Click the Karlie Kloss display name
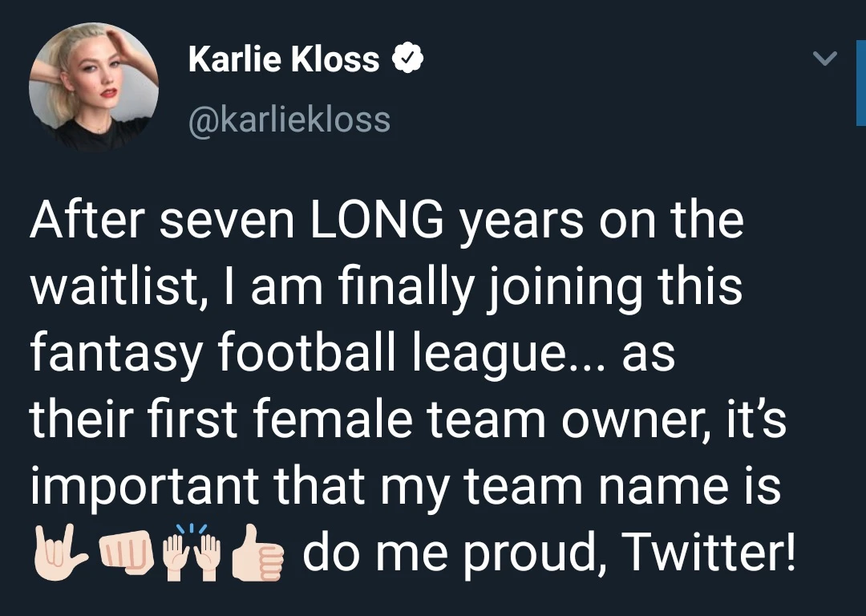This screenshot has width=866, height=616. 284,59
